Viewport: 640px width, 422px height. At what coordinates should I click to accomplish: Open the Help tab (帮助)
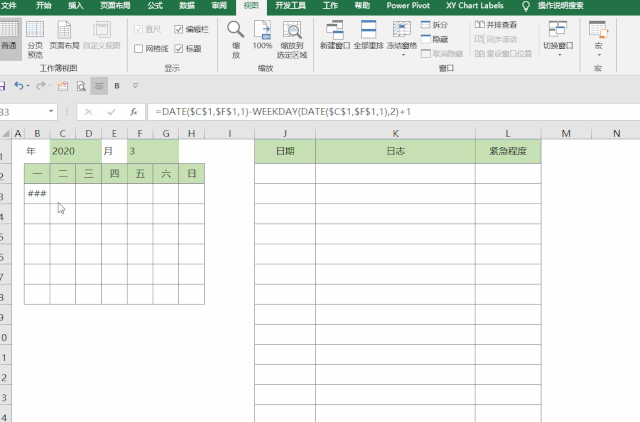click(362, 6)
